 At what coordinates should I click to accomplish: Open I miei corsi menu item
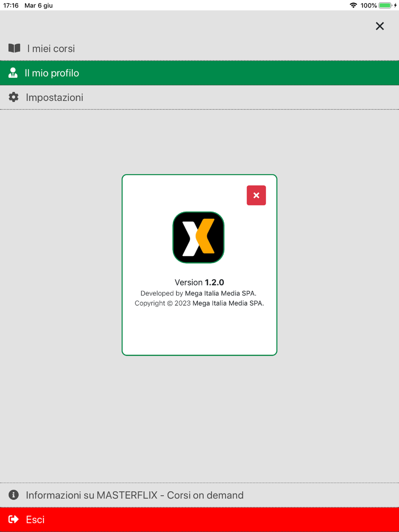tap(199, 49)
